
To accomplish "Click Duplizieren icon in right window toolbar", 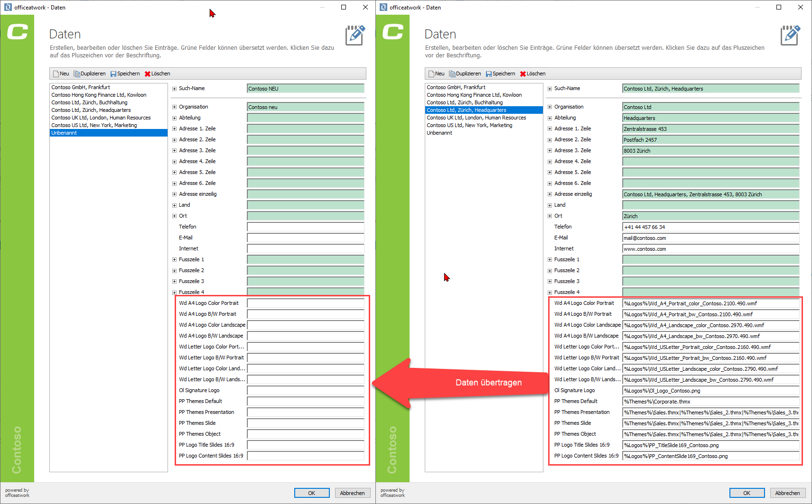I will click(452, 74).
